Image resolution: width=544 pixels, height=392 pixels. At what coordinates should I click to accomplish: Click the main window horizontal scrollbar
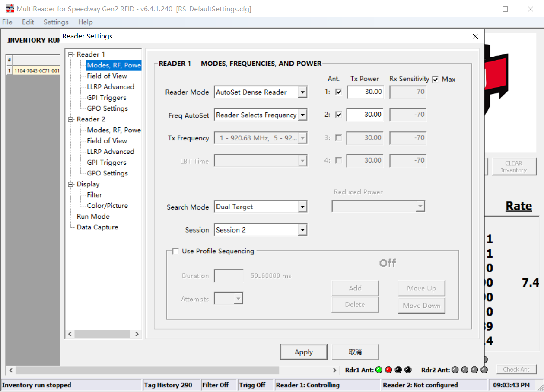[x=147, y=370]
